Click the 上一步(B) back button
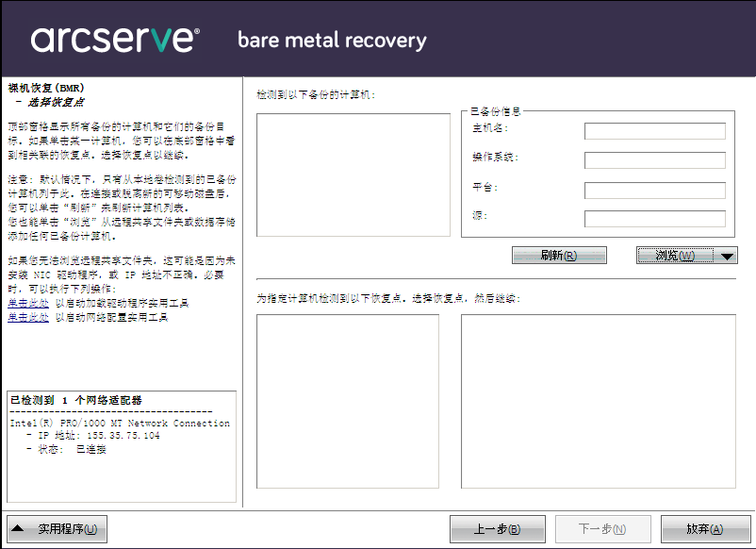Viewport: 756px width, 549px height. [497, 529]
